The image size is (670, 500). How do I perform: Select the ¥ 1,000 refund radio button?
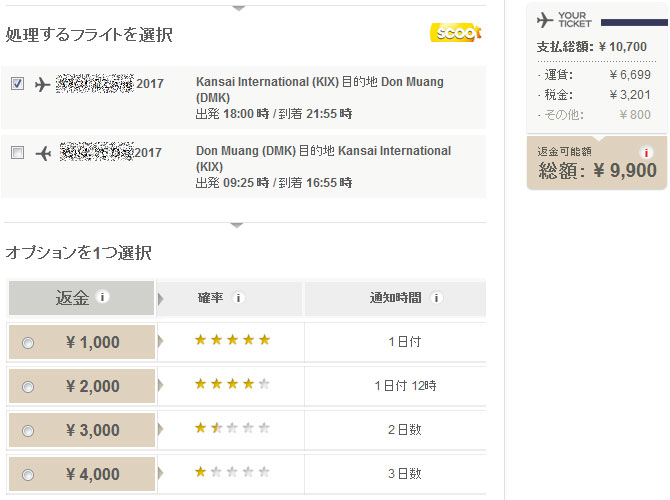[x=28, y=343]
